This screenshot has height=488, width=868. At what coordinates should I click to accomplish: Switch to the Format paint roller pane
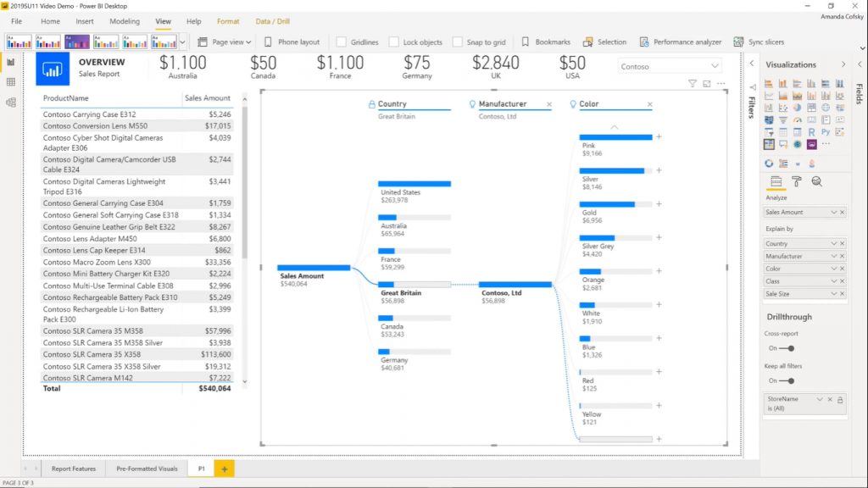[798, 181]
